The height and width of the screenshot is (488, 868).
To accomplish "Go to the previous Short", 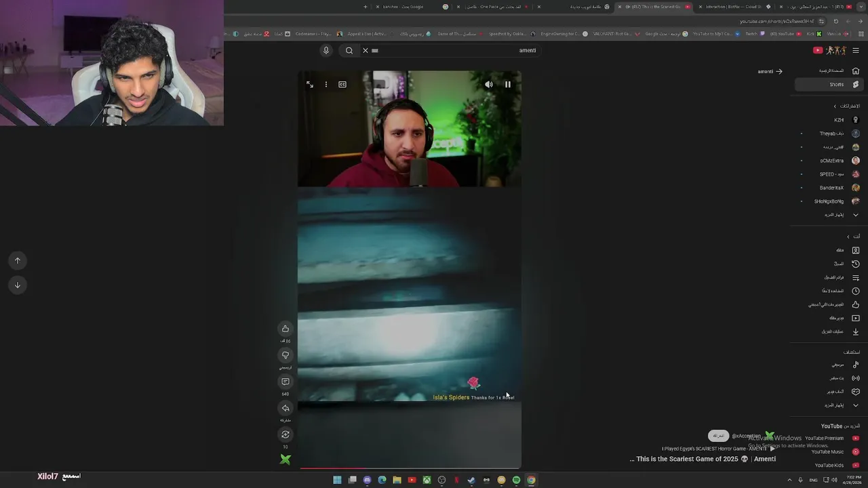I will [18, 260].
